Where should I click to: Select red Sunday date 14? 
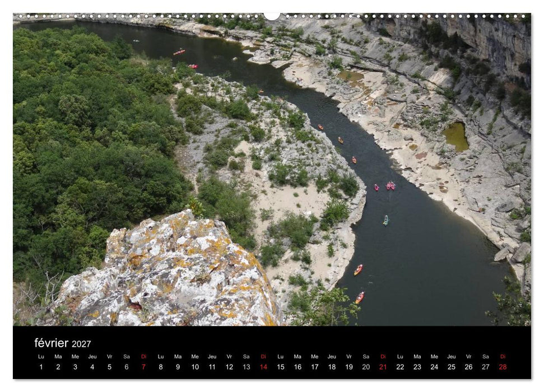(x=263, y=367)
